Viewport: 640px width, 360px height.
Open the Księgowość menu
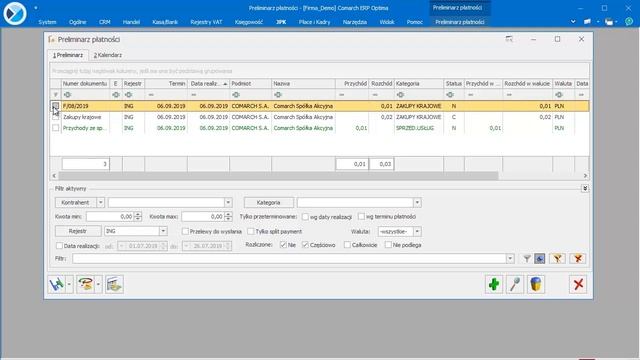coord(249,22)
